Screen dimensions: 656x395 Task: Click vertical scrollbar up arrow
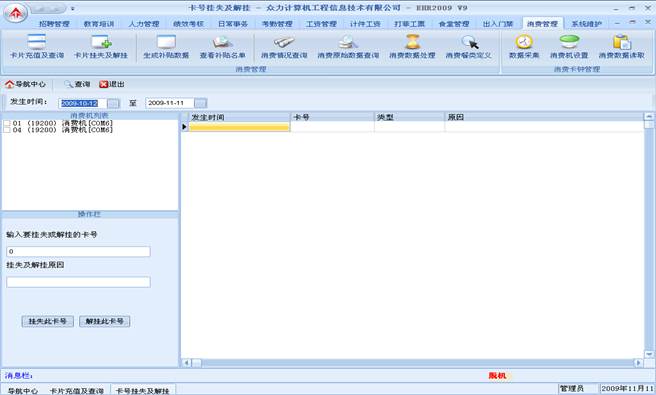coord(649,116)
